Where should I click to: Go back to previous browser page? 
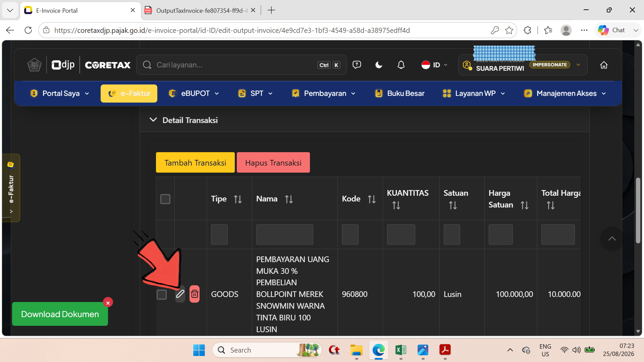tap(10, 30)
